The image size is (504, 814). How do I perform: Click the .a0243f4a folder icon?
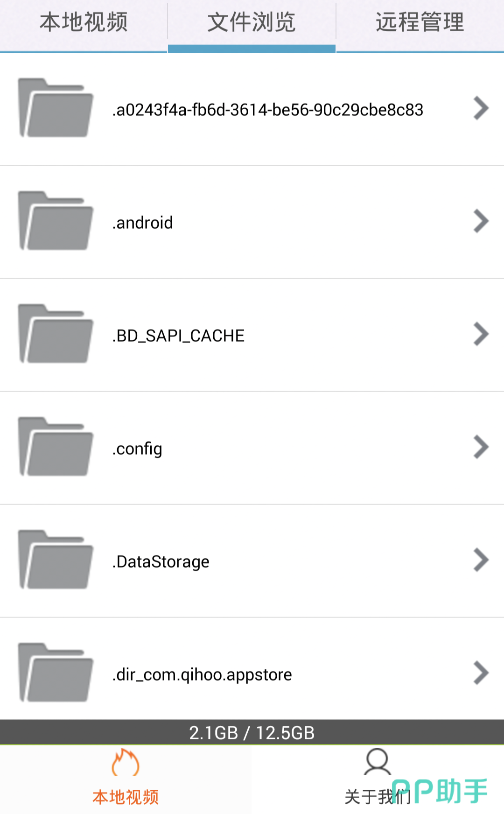click(56, 108)
